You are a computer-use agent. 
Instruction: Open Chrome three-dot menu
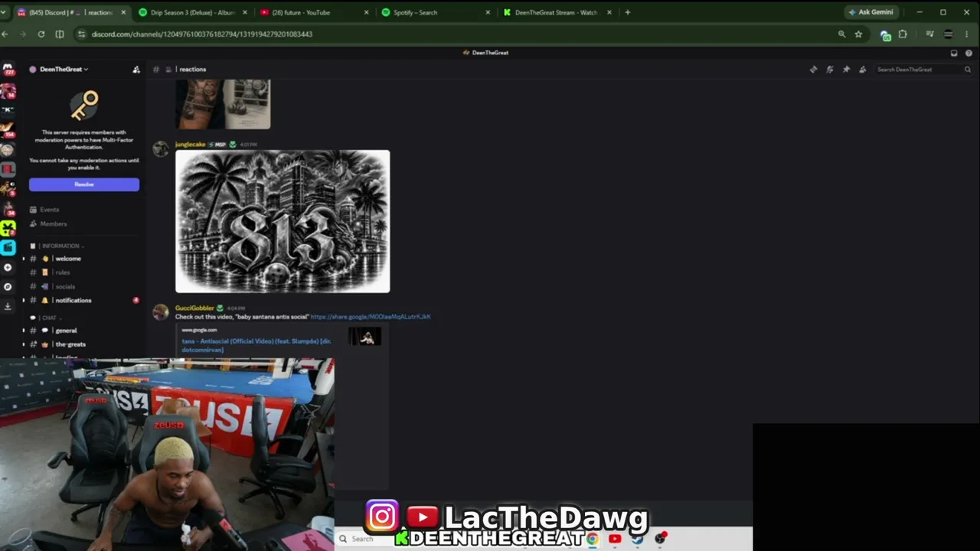coord(968,34)
